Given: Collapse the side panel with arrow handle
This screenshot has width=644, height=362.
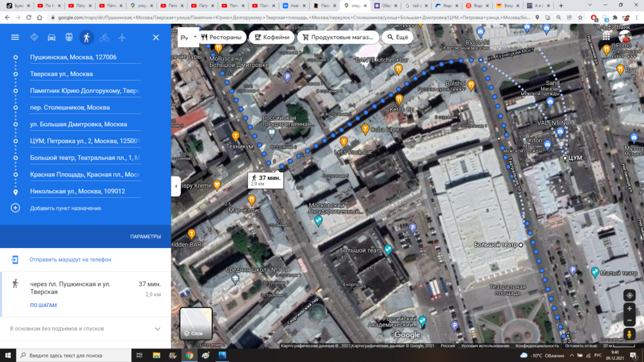Looking at the screenshot, I should (x=176, y=186).
